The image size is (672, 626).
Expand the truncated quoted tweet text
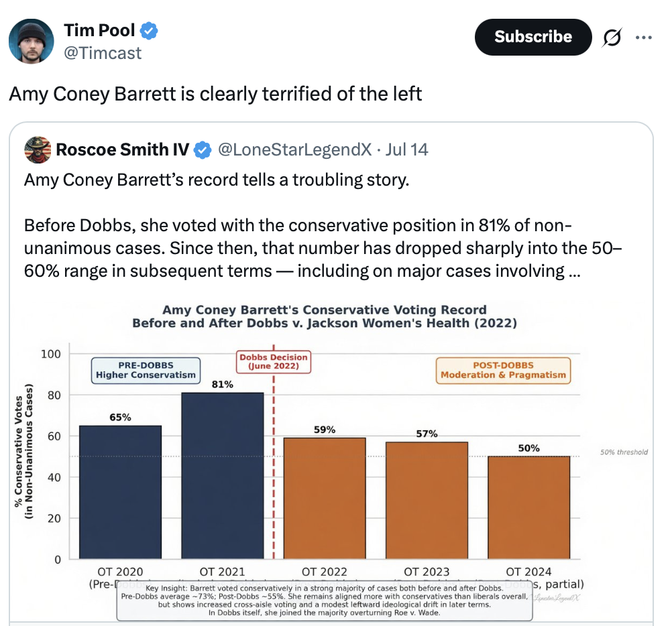tap(574, 271)
